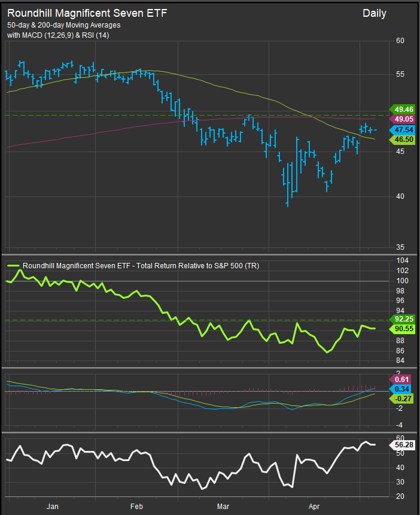Image resolution: width=420 pixels, height=515 pixels.
Task: Click the relative return legend label
Action: [x=141, y=266]
